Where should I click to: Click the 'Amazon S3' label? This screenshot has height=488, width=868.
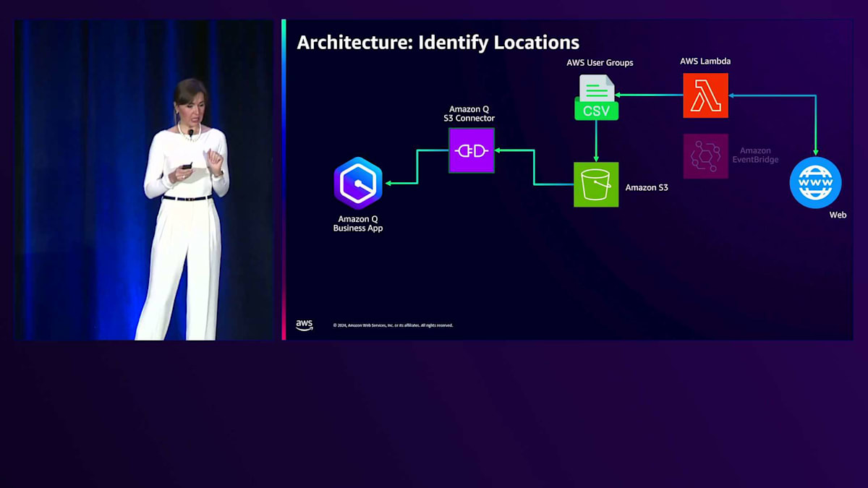pos(647,187)
